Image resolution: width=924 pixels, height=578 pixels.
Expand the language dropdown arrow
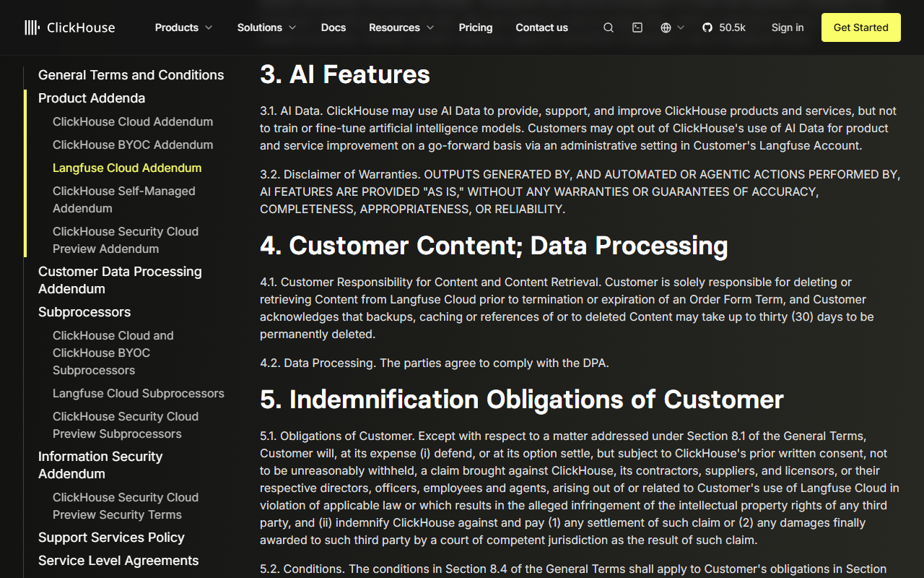pyautogui.click(x=680, y=27)
